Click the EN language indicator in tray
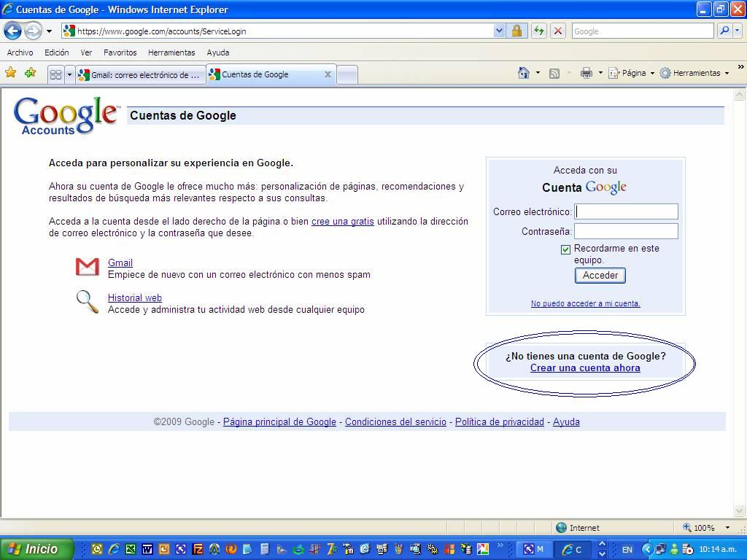This screenshot has height=560, width=747. click(x=627, y=550)
